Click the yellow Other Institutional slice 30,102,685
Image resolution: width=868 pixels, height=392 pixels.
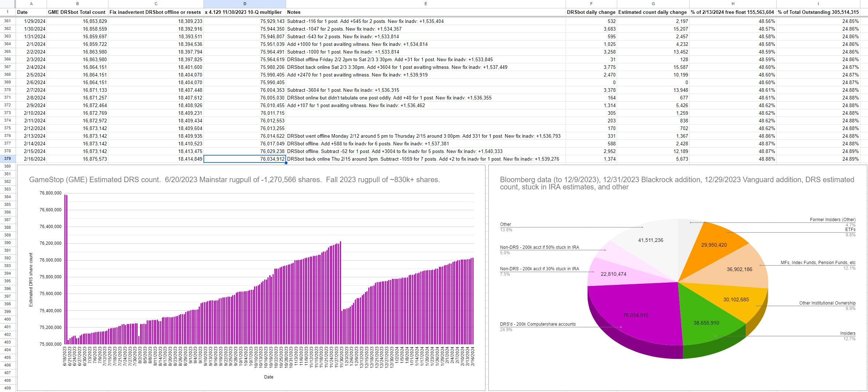point(736,299)
